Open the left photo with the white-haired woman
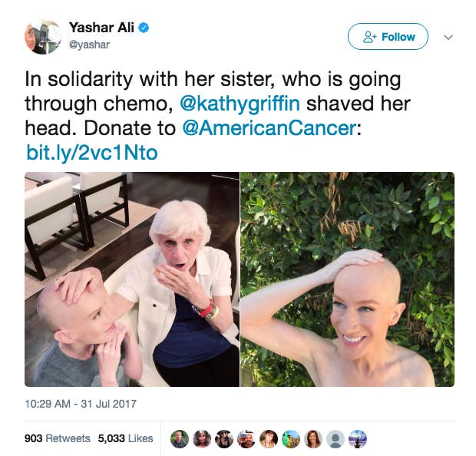Image resolution: width=476 pixels, height=456 pixels. click(x=132, y=279)
